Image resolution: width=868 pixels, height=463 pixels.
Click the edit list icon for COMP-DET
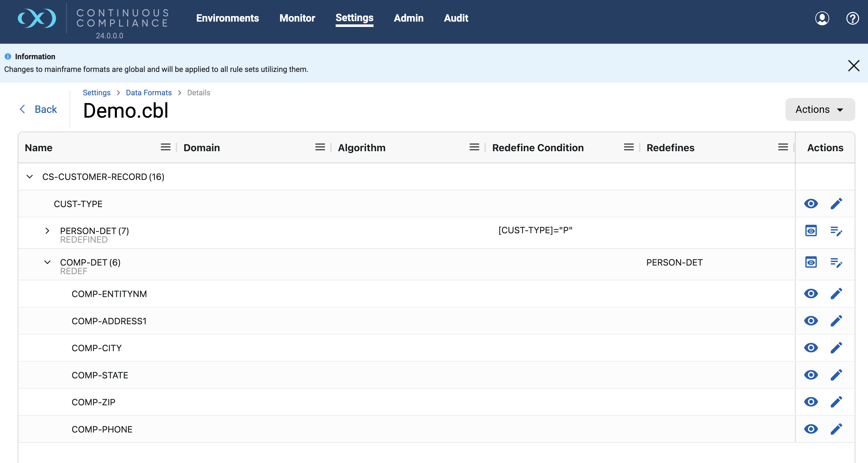[x=836, y=263]
